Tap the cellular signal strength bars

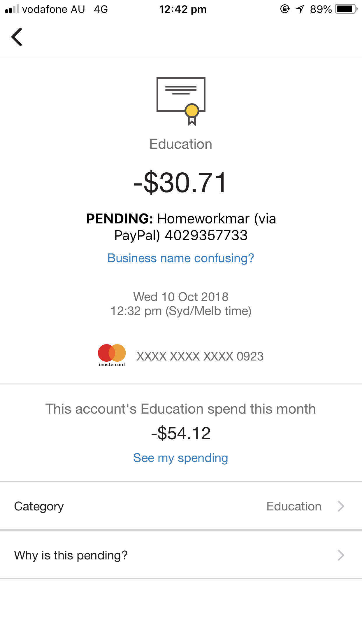point(12,9)
